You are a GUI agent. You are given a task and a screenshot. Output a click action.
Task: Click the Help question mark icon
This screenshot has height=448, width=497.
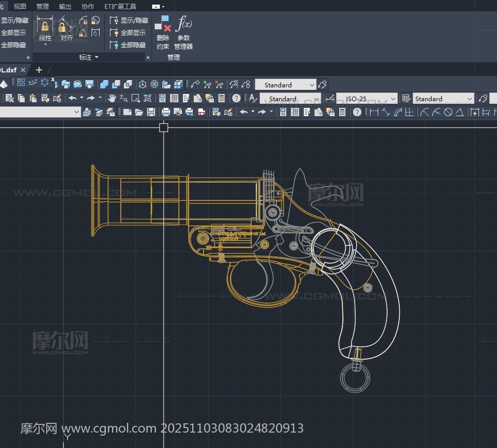[x=236, y=98]
